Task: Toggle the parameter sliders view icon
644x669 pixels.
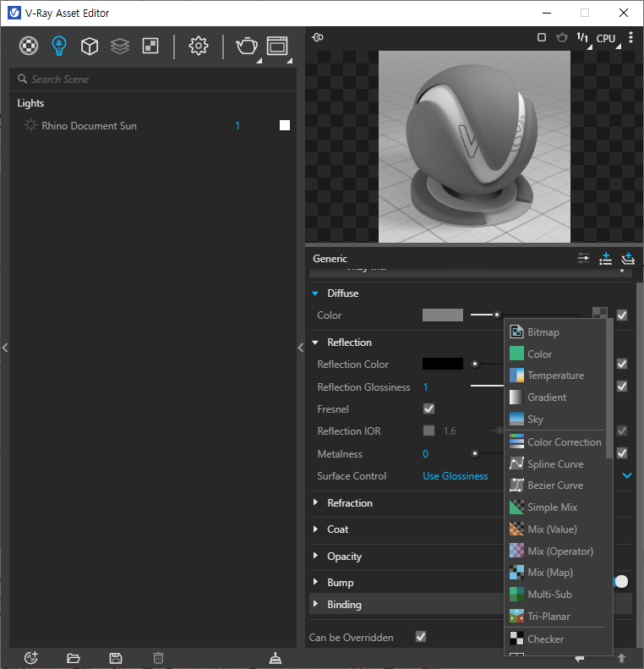Action: 583,258
